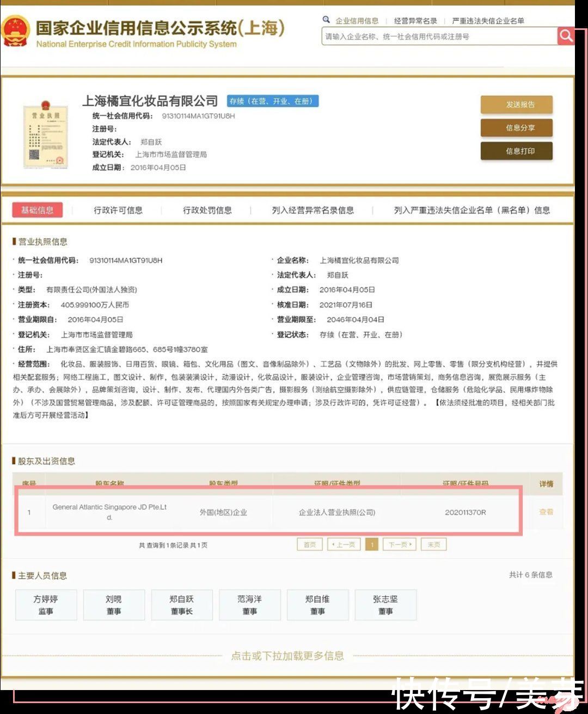Switch to the 行政处罚信息 tab
This screenshot has width=588, height=714.
[207, 210]
